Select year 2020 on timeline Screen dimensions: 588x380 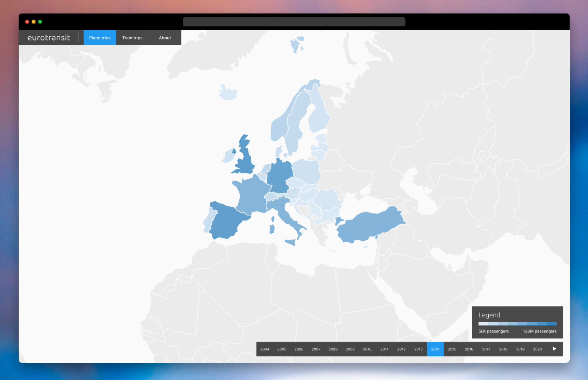(x=537, y=349)
